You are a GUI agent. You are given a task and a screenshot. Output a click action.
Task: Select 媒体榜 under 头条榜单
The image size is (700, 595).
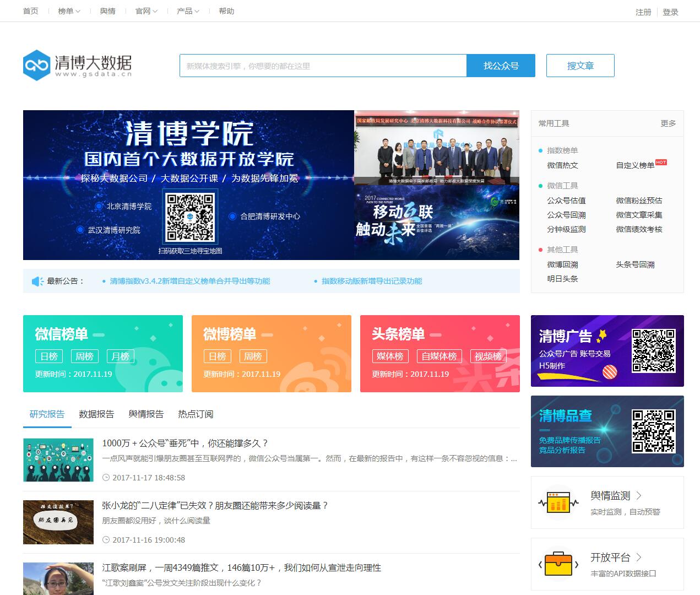coord(390,356)
